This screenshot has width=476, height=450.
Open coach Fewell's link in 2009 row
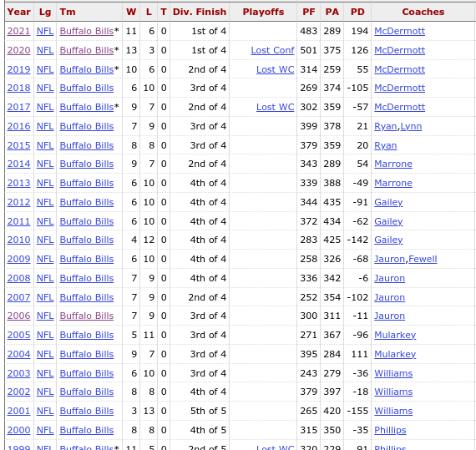point(423,259)
